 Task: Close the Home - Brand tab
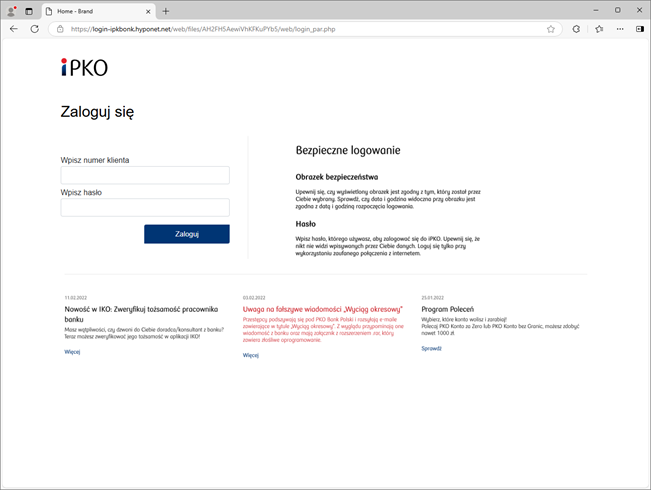[x=146, y=11]
